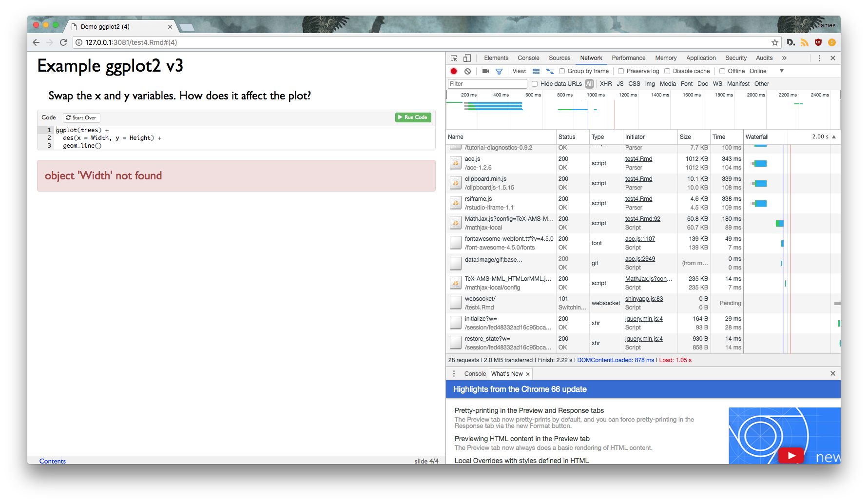Check Disable cache option
The width and height of the screenshot is (868, 503).
[667, 71]
